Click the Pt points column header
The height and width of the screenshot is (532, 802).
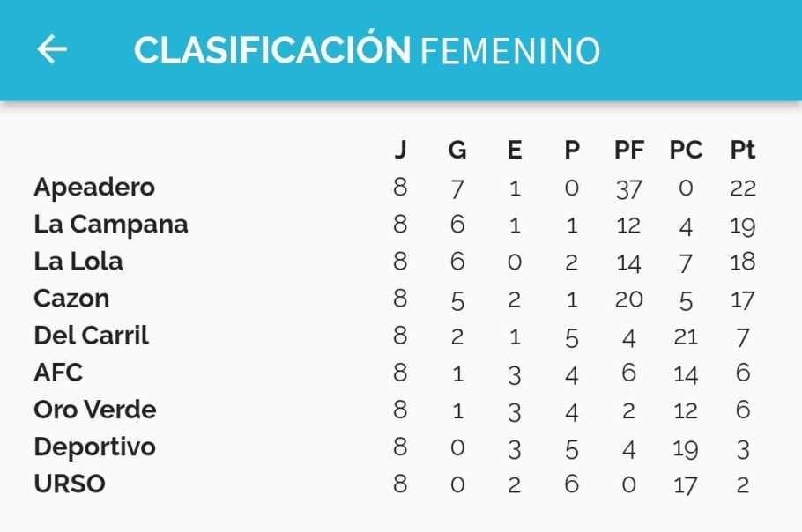pyautogui.click(x=743, y=150)
